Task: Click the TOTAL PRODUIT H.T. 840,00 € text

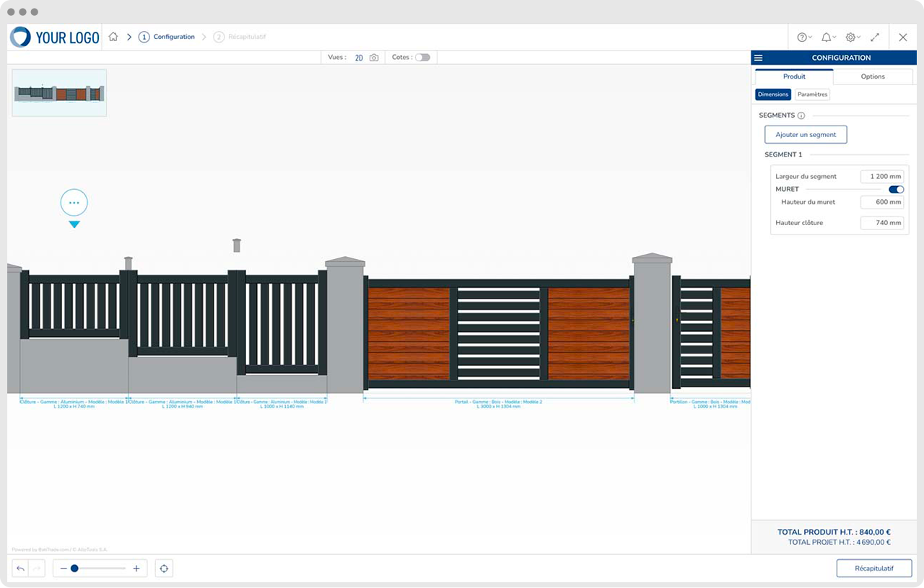Action: point(834,532)
